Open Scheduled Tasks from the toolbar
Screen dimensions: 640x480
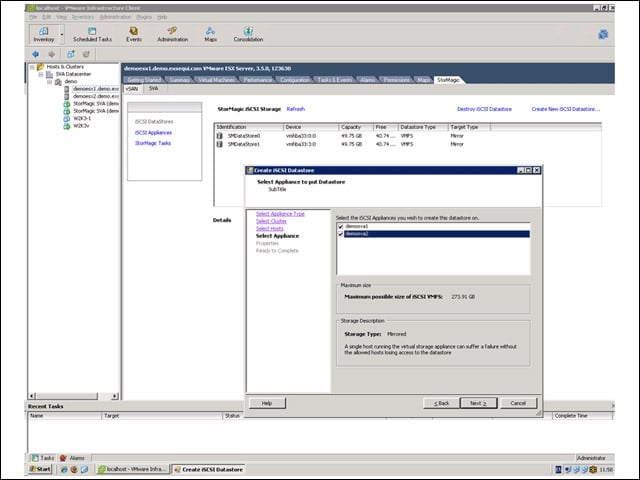tap(92, 35)
